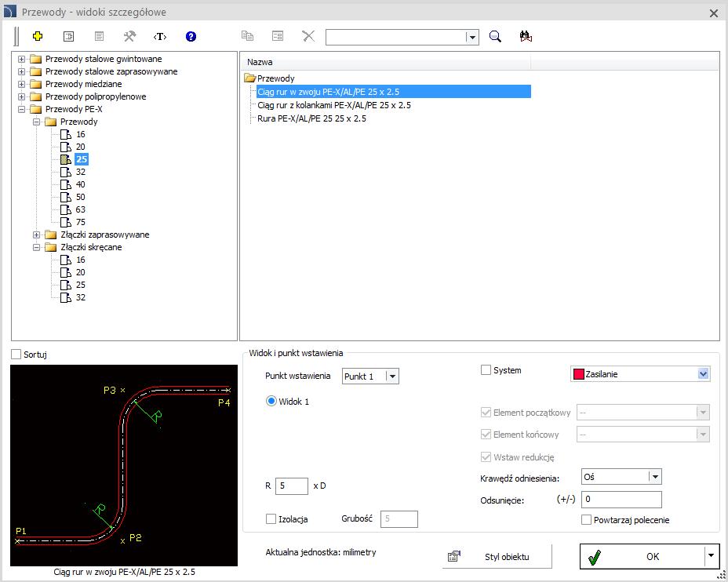Select size 25 under Złączki skręcane
The height and width of the screenshot is (582, 728).
tap(80, 285)
